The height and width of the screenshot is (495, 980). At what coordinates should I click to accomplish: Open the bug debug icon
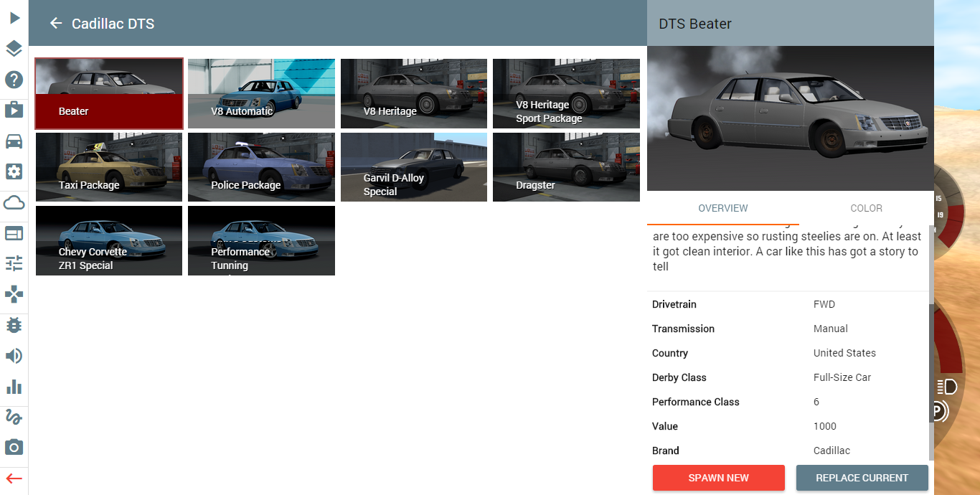[14, 325]
